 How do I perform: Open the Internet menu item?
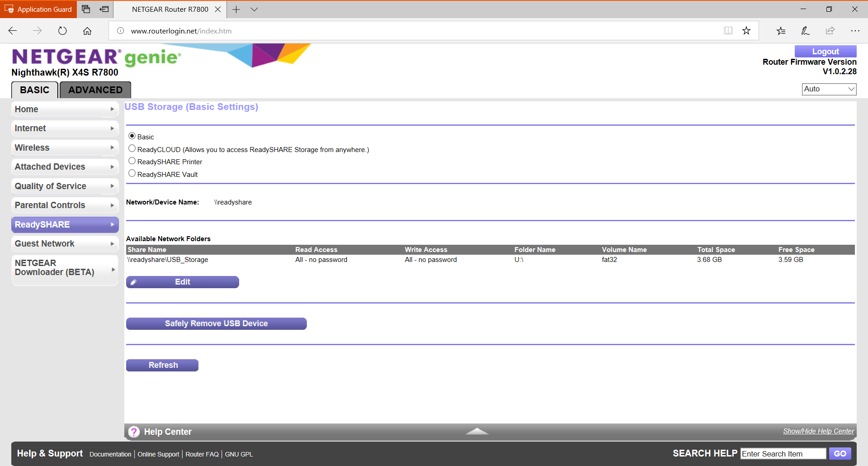[65, 128]
